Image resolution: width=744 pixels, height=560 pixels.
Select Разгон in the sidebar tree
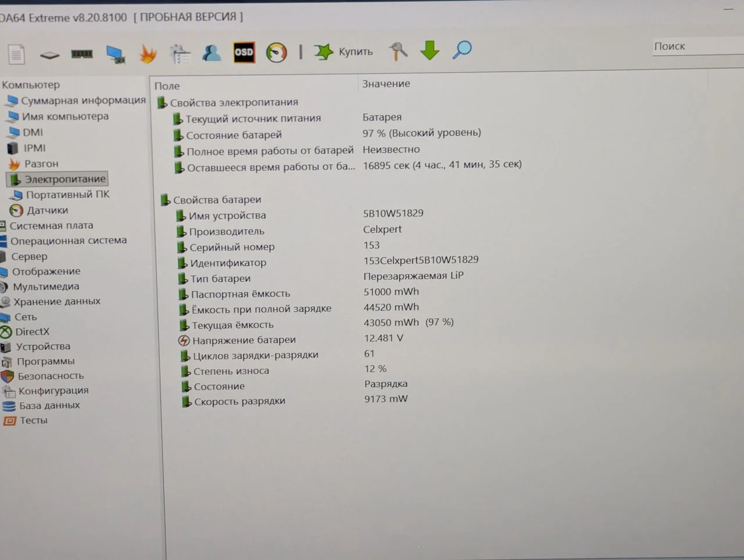(x=34, y=164)
